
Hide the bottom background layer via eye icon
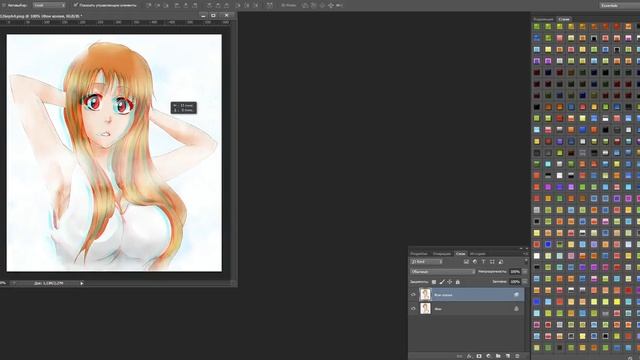[x=413, y=309]
